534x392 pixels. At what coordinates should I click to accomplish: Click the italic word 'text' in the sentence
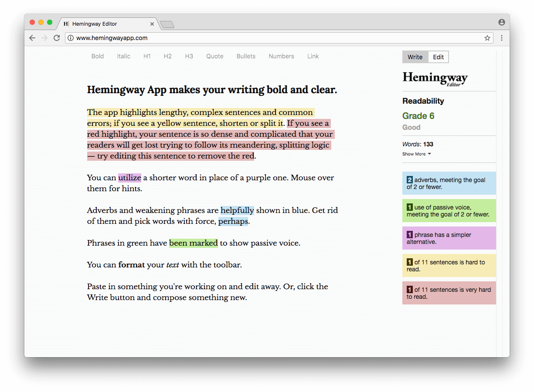[173, 265]
